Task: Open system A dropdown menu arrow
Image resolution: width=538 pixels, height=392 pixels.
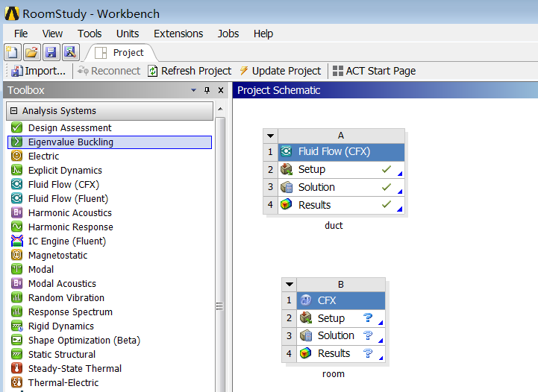Action: tap(270, 136)
